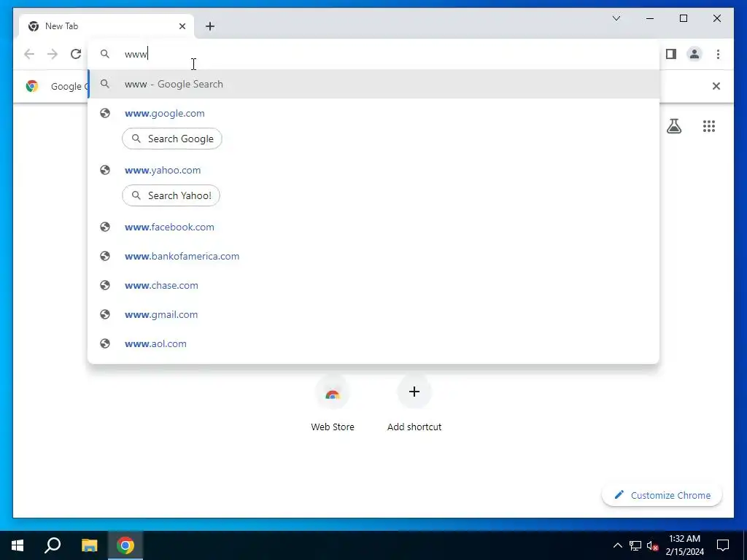Viewport: 747px width, 560px height.
Task: Open the profile avatar menu
Action: [694, 54]
